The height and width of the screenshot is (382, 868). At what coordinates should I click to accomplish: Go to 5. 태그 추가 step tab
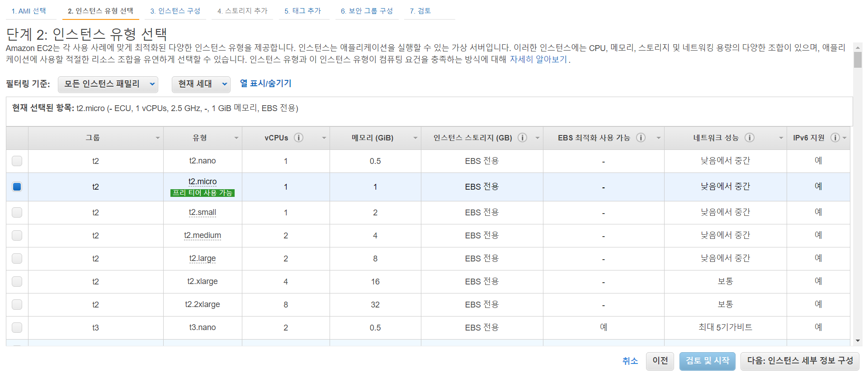(x=303, y=11)
